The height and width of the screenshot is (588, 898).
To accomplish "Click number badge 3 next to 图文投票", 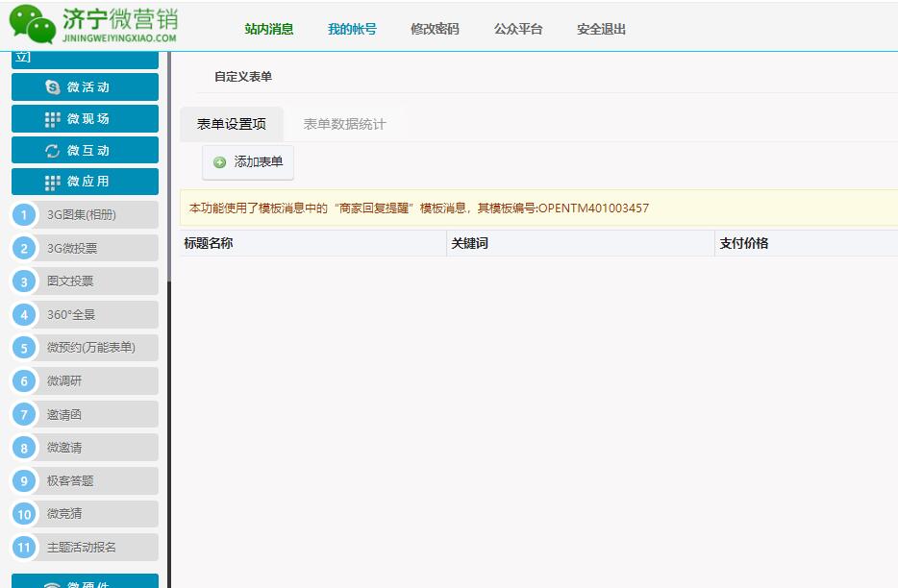I will pyautogui.click(x=24, y=282).
